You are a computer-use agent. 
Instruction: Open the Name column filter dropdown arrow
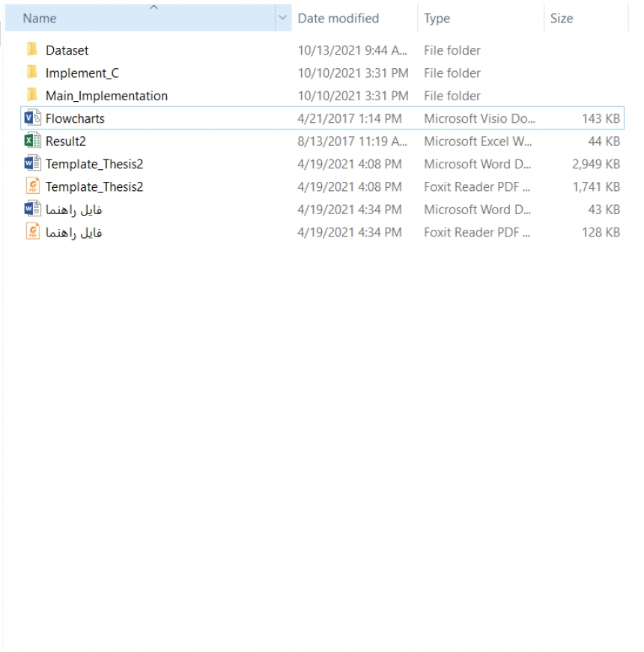click(283, 18)
